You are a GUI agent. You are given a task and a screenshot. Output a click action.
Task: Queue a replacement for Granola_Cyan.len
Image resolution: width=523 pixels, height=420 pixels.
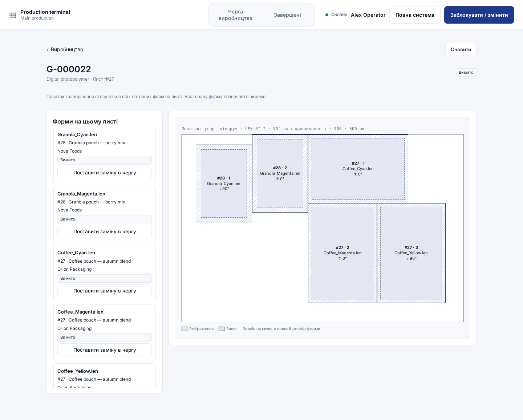pos(105,173)
